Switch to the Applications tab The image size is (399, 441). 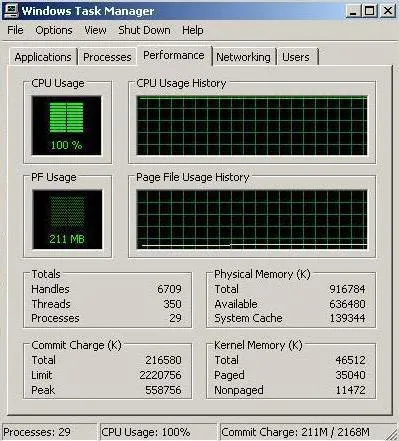tap(43, 57)
